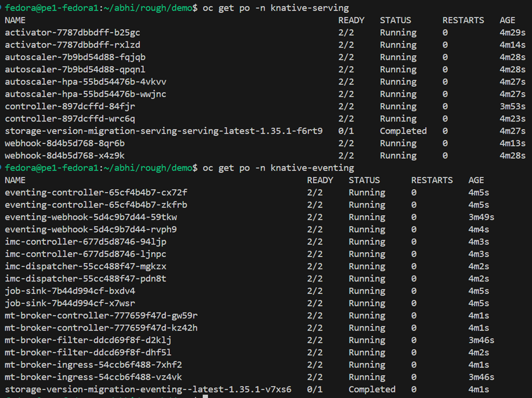Select storage-version-migration-serving pod name ending f6rt9

click(x=164, y=131)
